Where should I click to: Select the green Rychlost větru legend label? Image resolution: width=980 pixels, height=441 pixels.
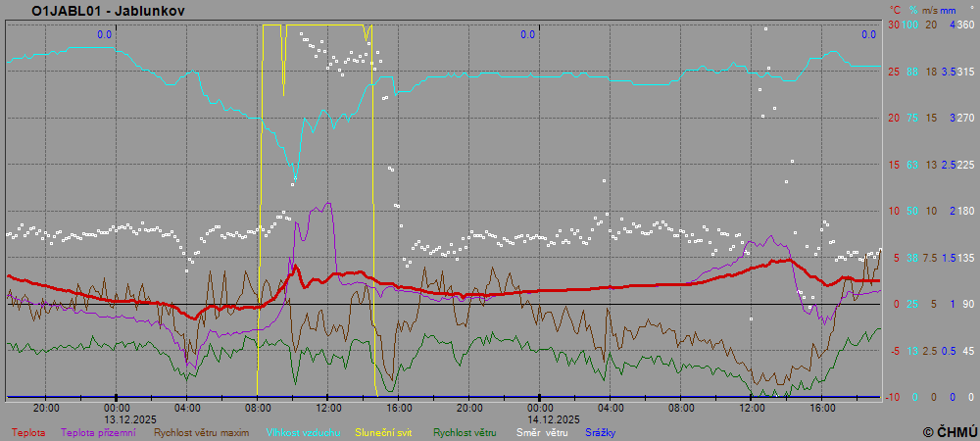pos(466,431)
